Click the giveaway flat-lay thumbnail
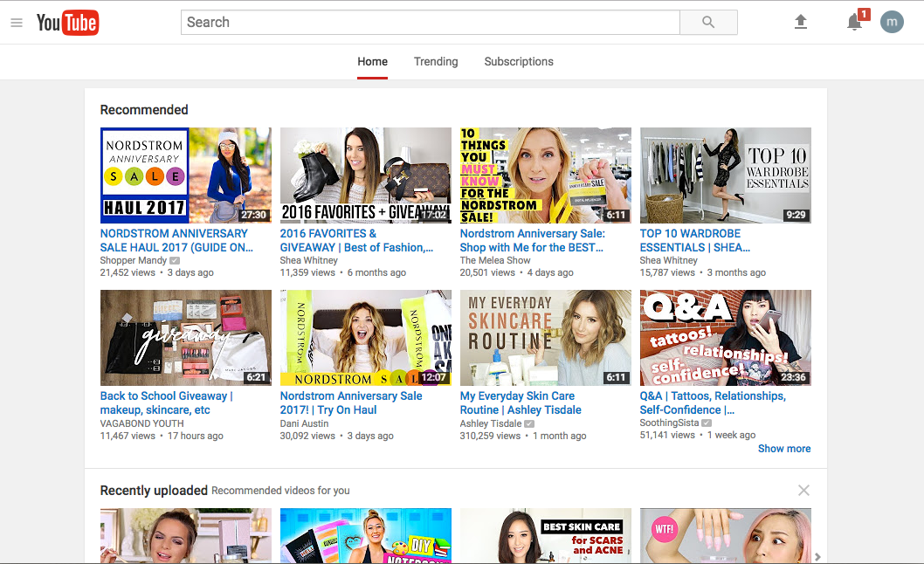The image size is (924, 564). tap(186, 338)
